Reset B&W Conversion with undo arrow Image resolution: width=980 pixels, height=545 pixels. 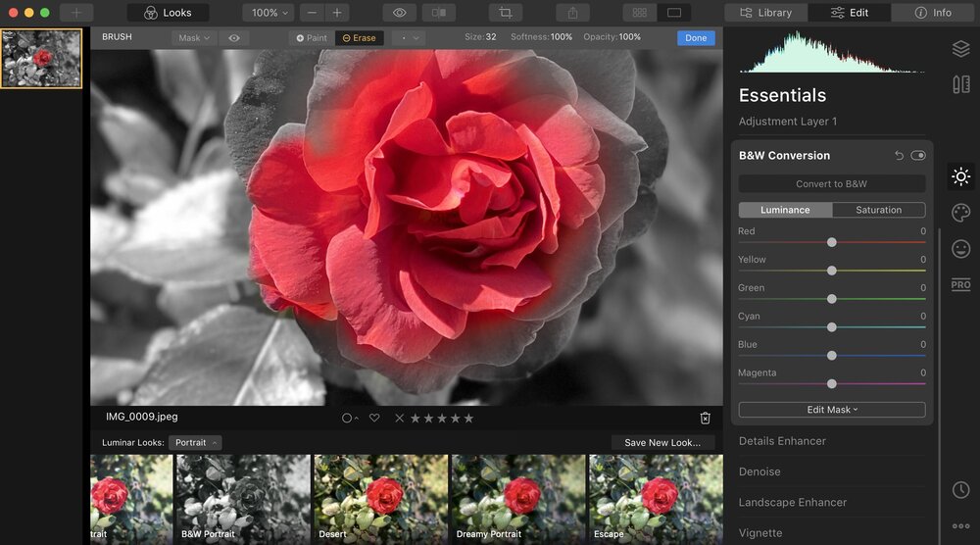pos(900,156)
